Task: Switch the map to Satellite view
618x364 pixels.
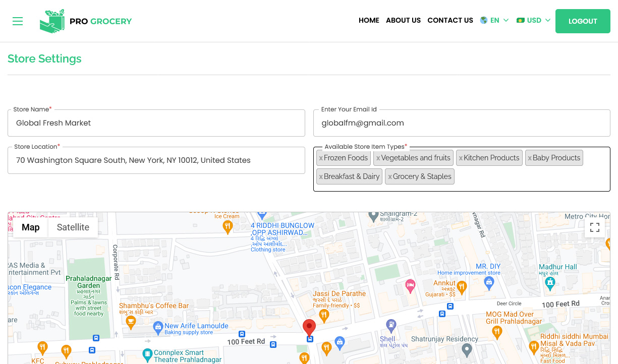Action: 73,227
